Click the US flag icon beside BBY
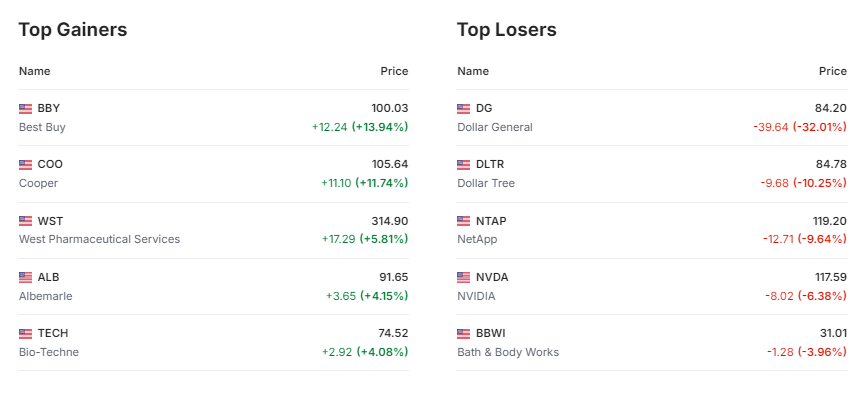 click(25, 108)
